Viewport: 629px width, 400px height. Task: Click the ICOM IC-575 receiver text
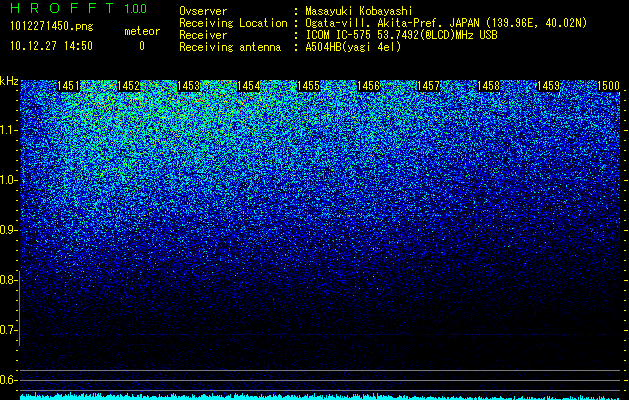pos(401,35)
